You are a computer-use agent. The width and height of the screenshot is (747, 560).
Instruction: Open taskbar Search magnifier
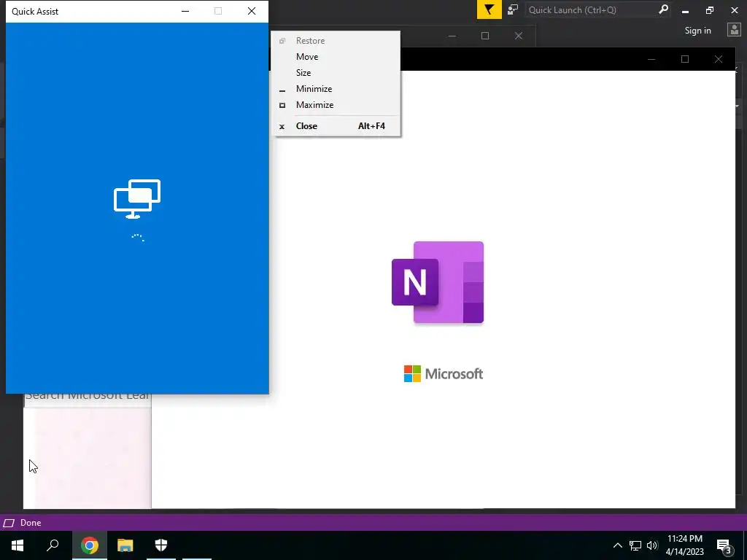tap(53, 545)
